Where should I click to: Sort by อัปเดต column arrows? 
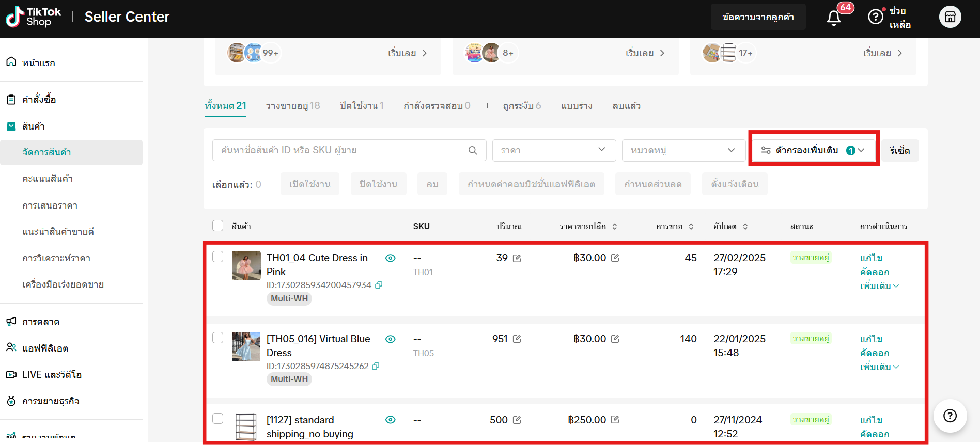click(x=745, y=227)
